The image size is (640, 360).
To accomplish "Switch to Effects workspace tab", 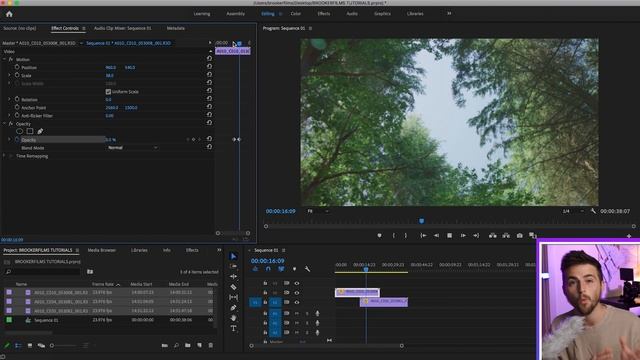I will pyautogui.click(x=324, y=13).
